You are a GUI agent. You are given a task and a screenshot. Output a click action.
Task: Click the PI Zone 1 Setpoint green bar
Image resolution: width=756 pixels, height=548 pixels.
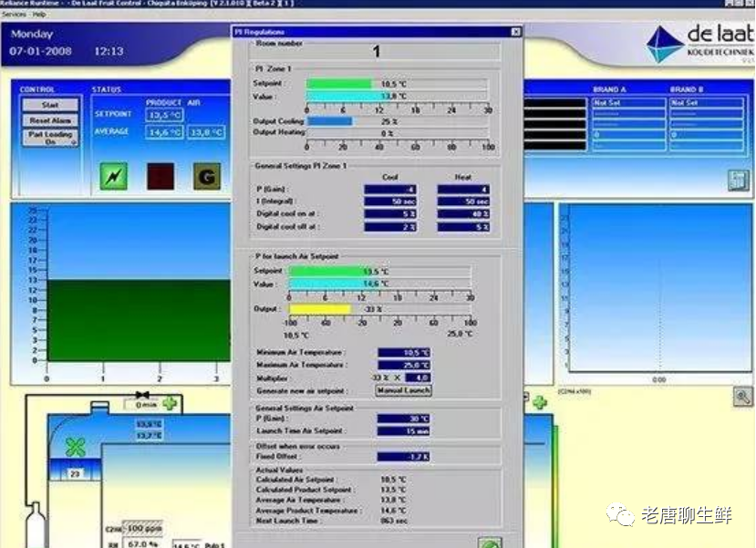coord(339,84)
